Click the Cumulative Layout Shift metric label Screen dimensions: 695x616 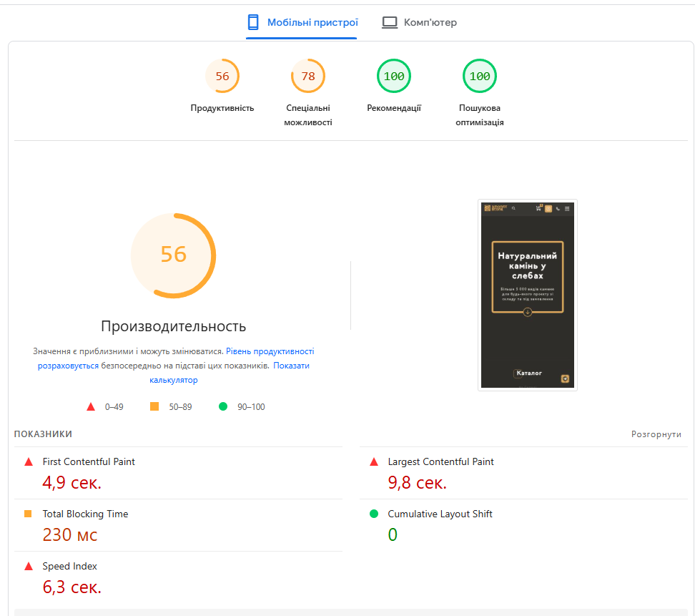440,514
